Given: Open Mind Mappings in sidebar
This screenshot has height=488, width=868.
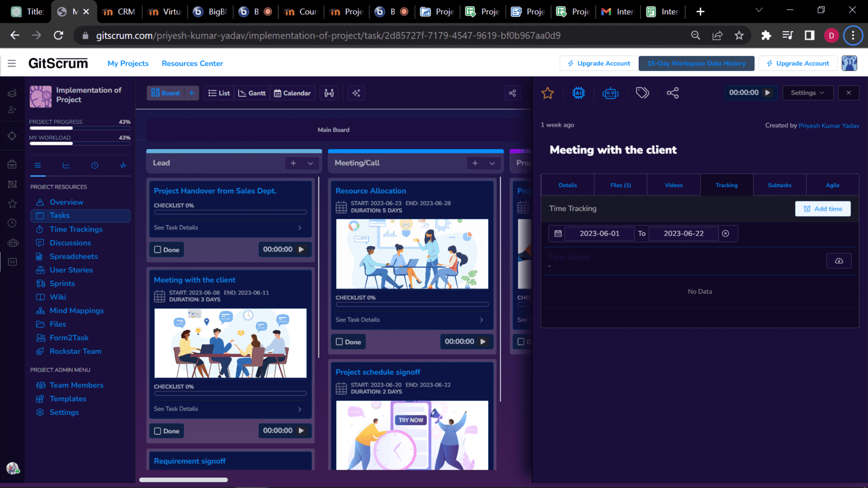Looking at the screenshot, I should coord(76,311).
